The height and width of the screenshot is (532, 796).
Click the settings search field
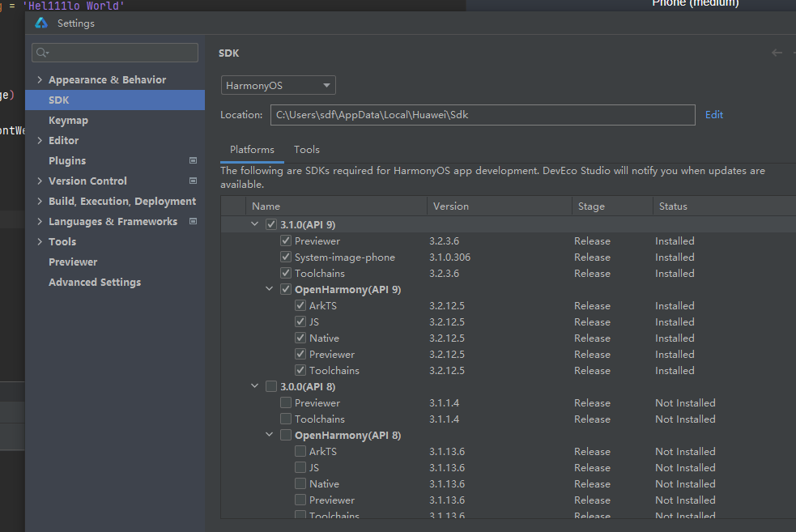pyautogui.click(x=115, y=53)
